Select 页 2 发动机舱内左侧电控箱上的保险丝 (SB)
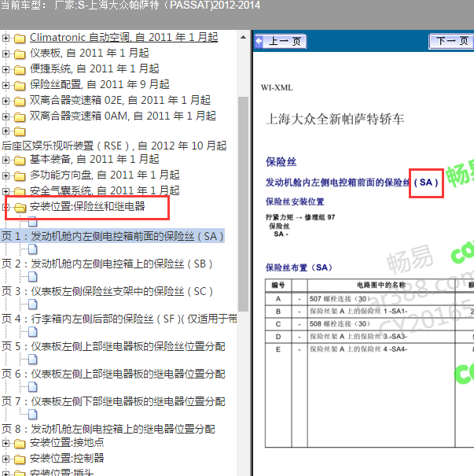This screenshot has height=476, width=474. coord(107,264)
